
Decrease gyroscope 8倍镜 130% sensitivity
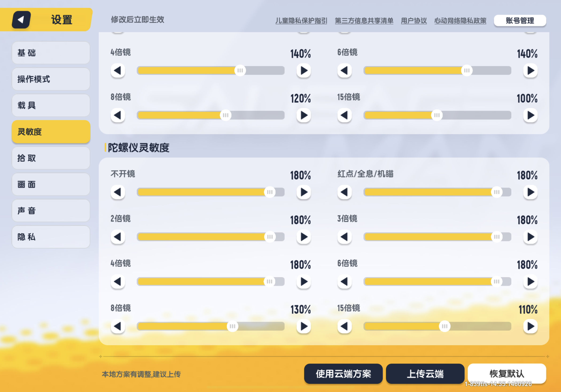(118, 326)
